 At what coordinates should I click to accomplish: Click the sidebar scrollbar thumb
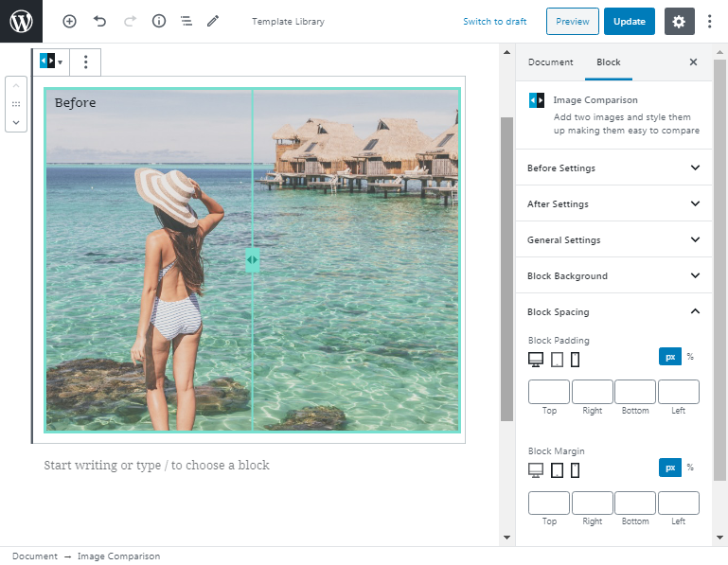click(719, 270)
